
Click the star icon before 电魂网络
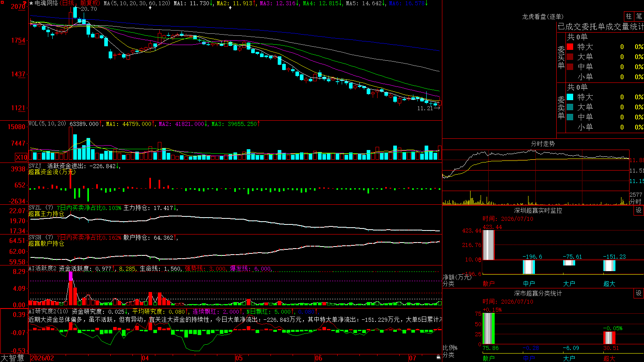31,3
